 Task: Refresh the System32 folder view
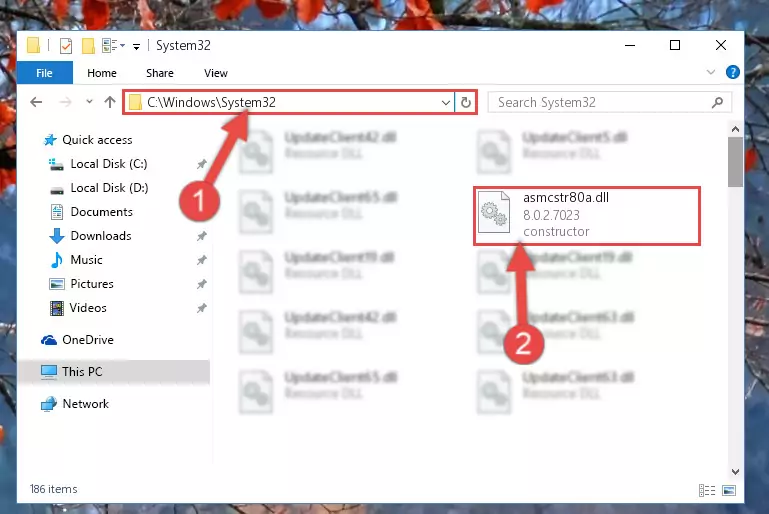coord(465,103)
